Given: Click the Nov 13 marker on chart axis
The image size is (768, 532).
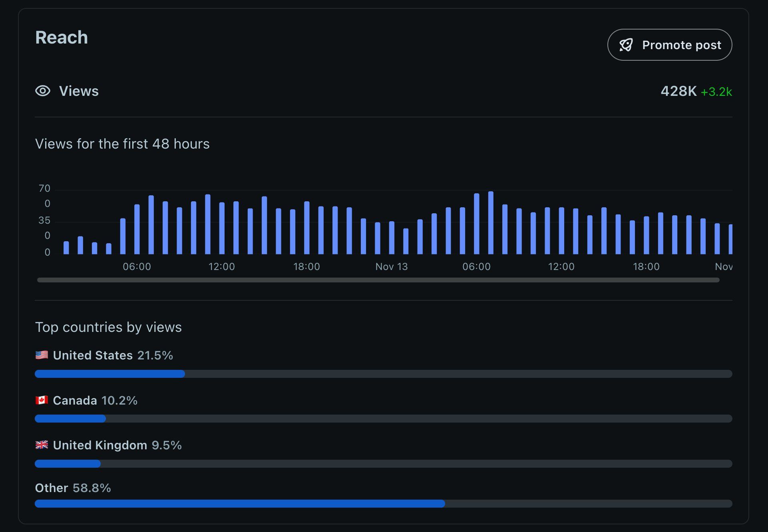Looking at the screenshot, I should tap(391, 267).
